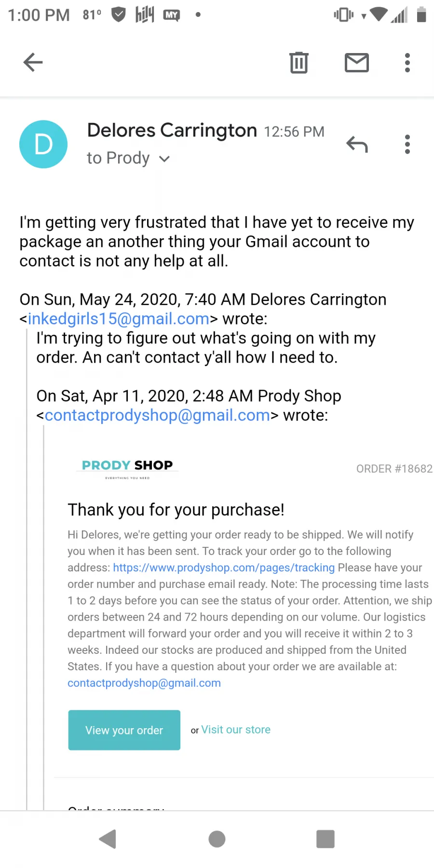Image resolution: width=434 pixels, height=868 pixels.
Task: Open the Visit our store link
Action: pos(236,730)
